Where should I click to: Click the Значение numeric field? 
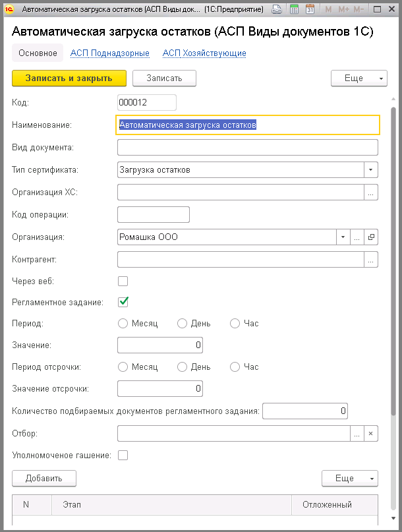[x=160, y=345]
